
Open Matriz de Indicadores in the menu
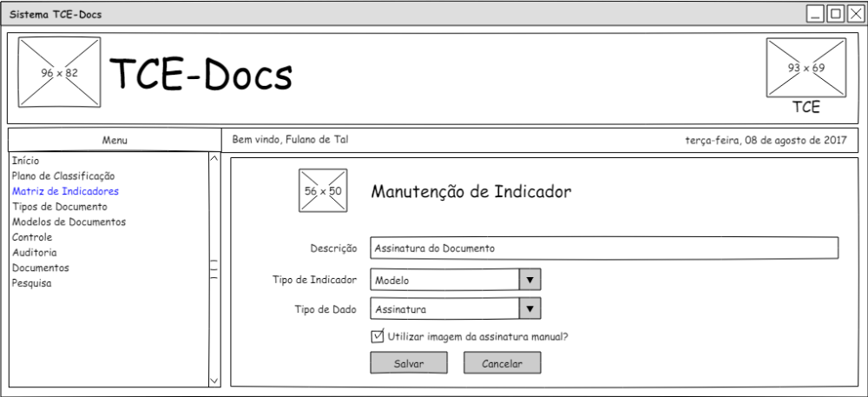[x=65, y=191]
